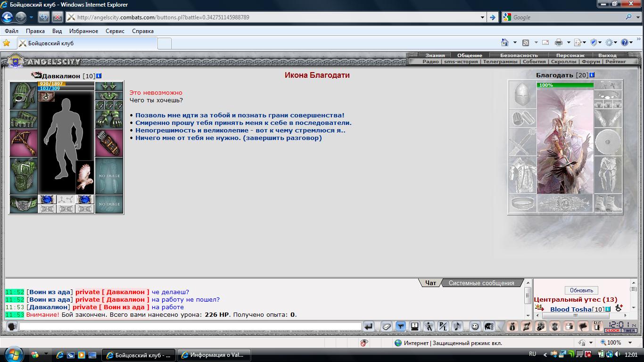Click the send chat message arrow button
The height and width of the screenshot is (362, 644).
click(x=369, y=326)
